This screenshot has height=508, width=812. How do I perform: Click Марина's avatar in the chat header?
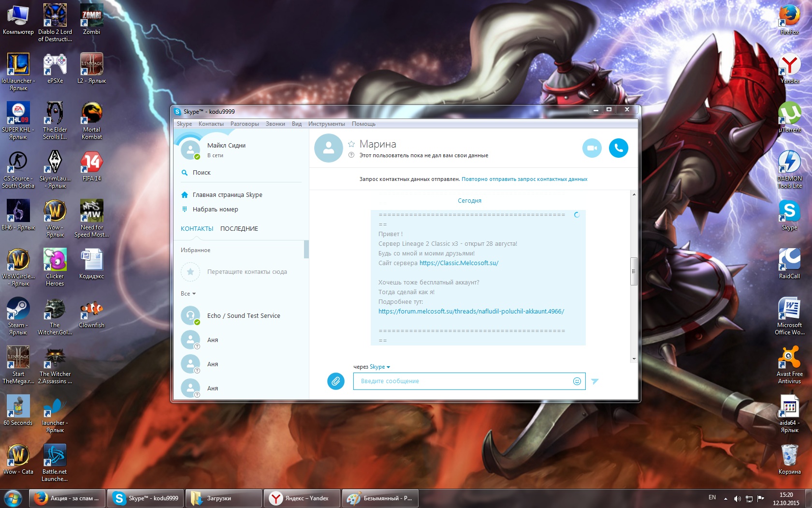coord(329,148)
